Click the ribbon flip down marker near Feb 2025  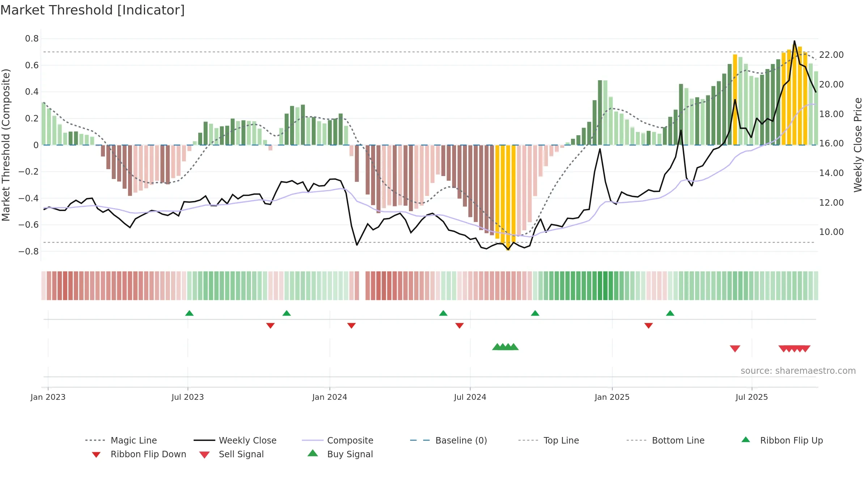[648, 326]
